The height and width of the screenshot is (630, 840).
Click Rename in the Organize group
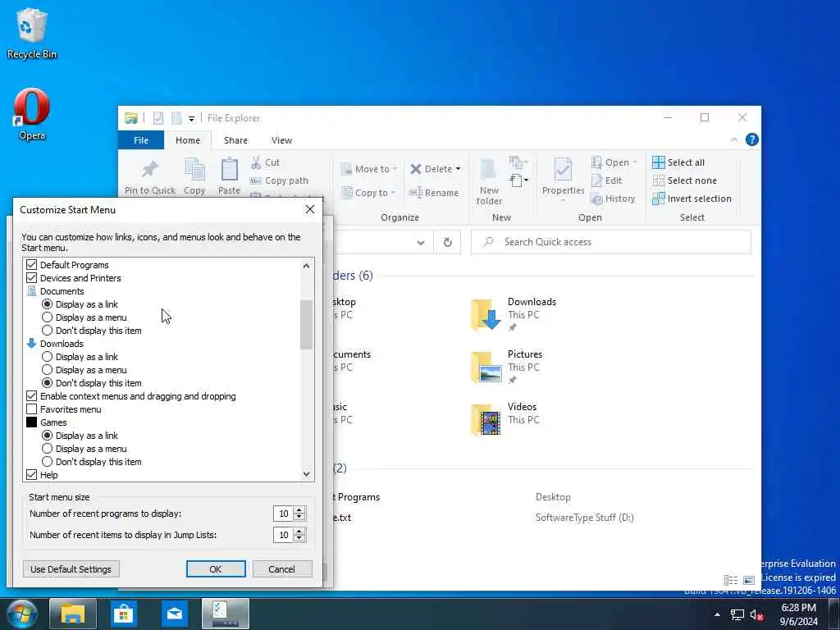tap(434, 193)
